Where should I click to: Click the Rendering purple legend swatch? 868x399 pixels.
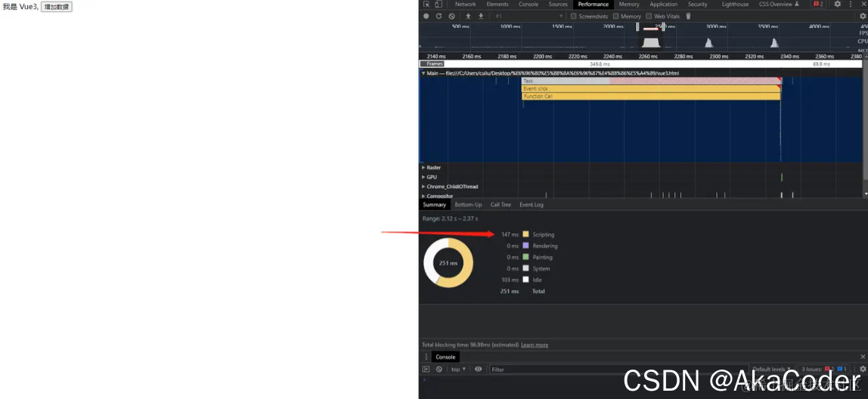coord(526,246)
